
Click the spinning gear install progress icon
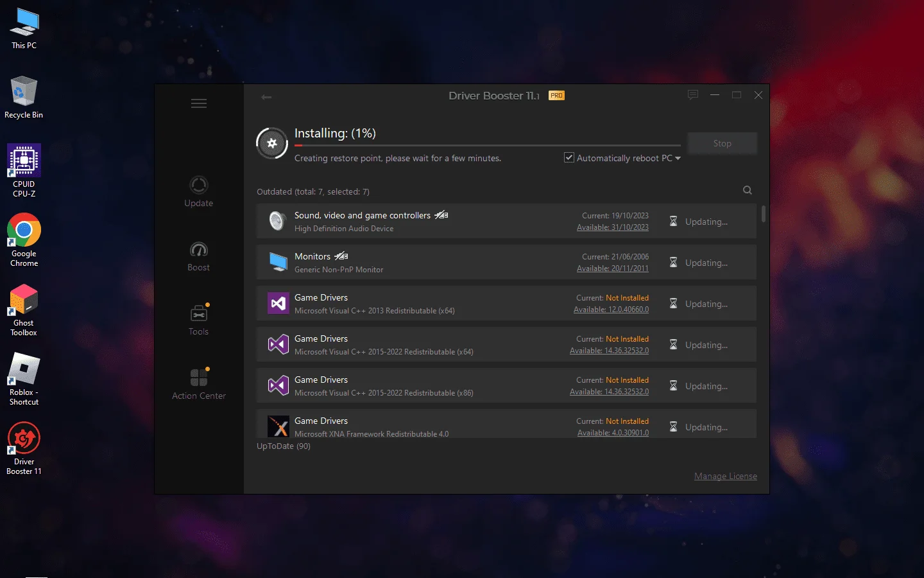click(x=272, y=143)
